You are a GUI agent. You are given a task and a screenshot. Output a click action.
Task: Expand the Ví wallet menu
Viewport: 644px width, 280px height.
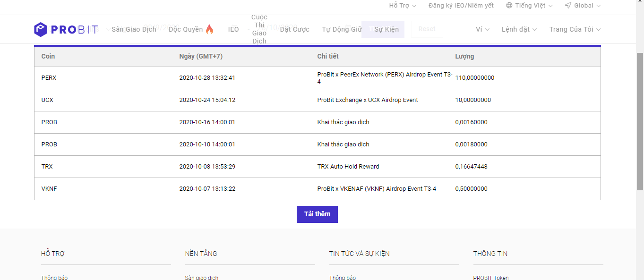pyautogui.click(x=482, y=29)
